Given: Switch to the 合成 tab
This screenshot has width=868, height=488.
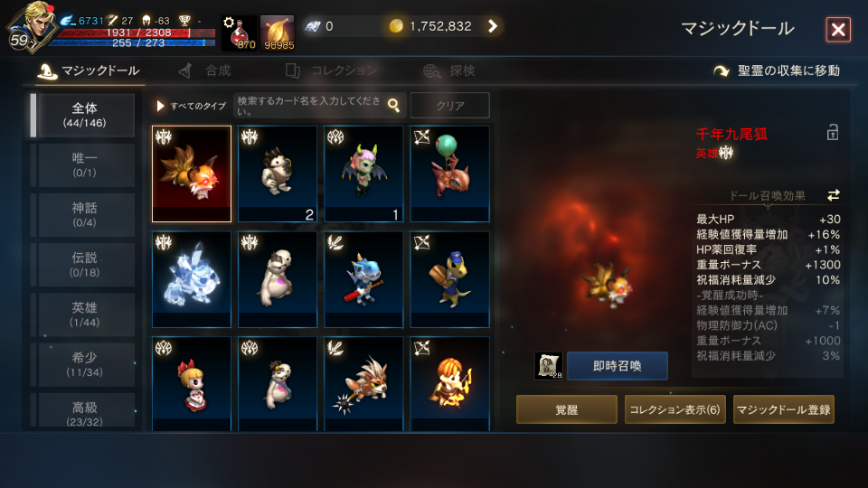Looking at the screenshot, I should (x=205, y=70).
